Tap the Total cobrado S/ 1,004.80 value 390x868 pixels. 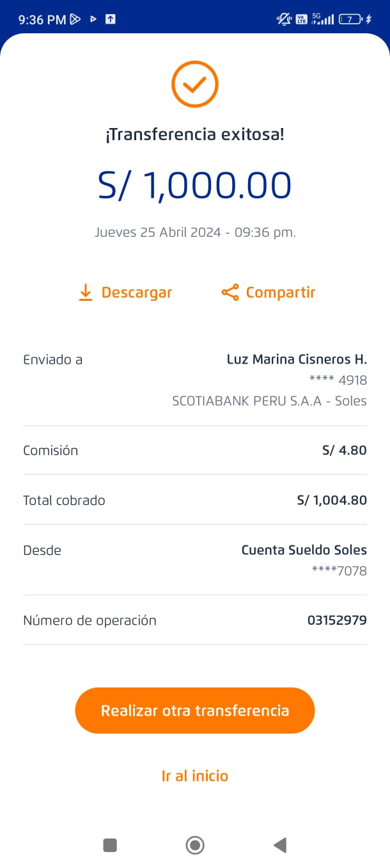pyautogui.click(x=332, y=500)
